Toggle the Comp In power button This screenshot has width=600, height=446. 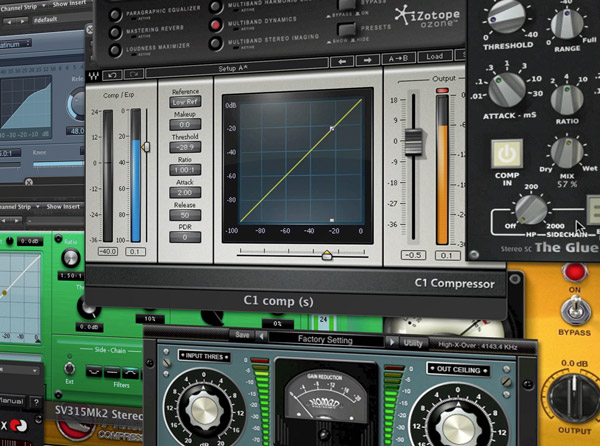coord(507,154)
